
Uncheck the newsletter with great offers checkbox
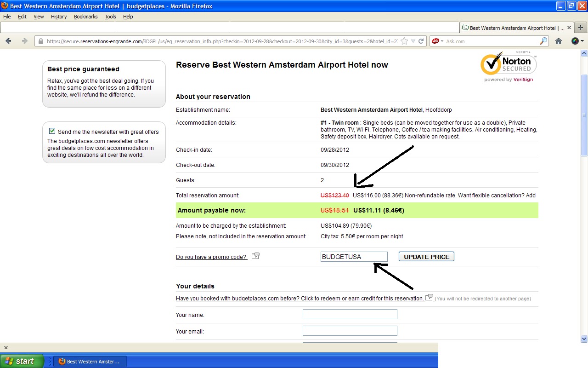(x=52, y=131)
